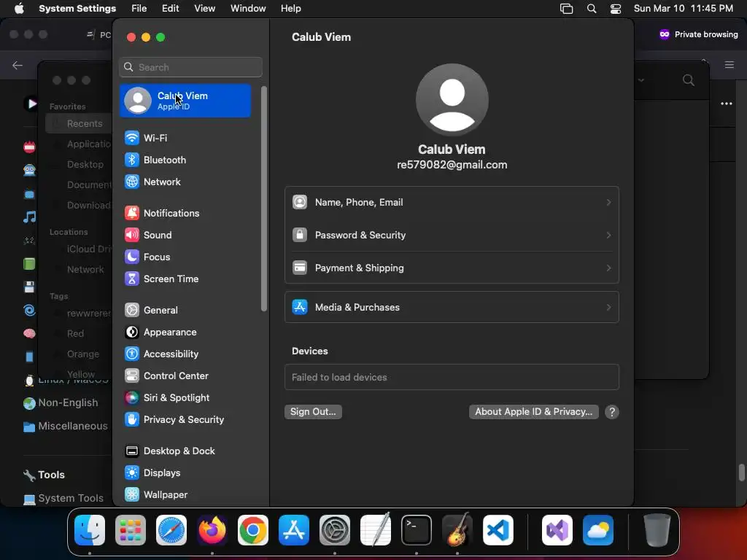Click the System Settings sidebar scrollbar
The image size is (747, 560).
pos(264,200)
